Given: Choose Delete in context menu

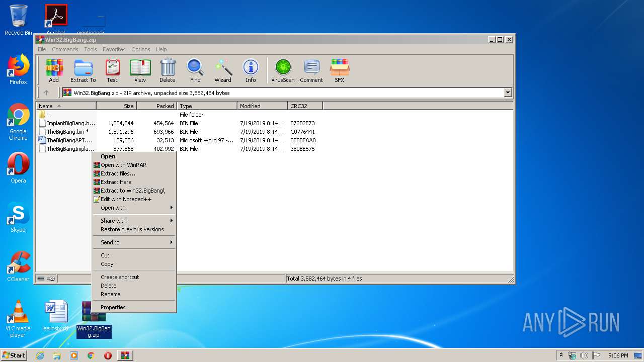Looking at the screenshot, I should [x=134, y=286].
